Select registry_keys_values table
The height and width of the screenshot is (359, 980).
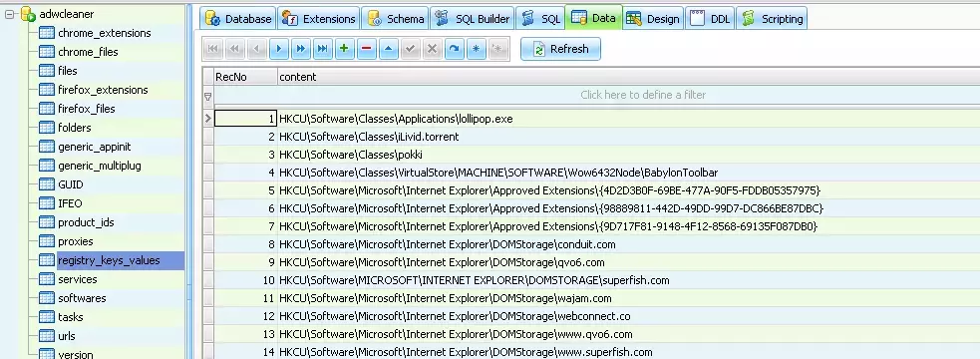109,260
